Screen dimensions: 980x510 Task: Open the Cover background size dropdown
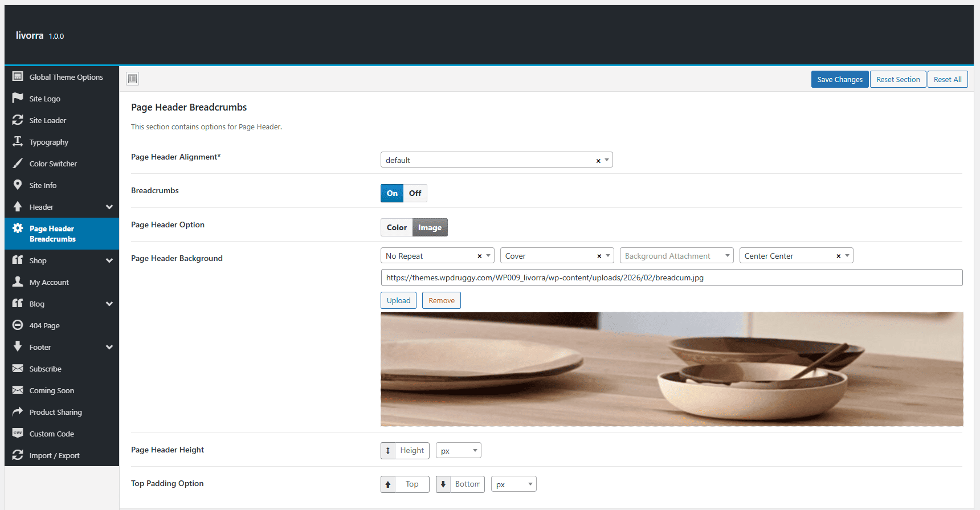[557, 255]
